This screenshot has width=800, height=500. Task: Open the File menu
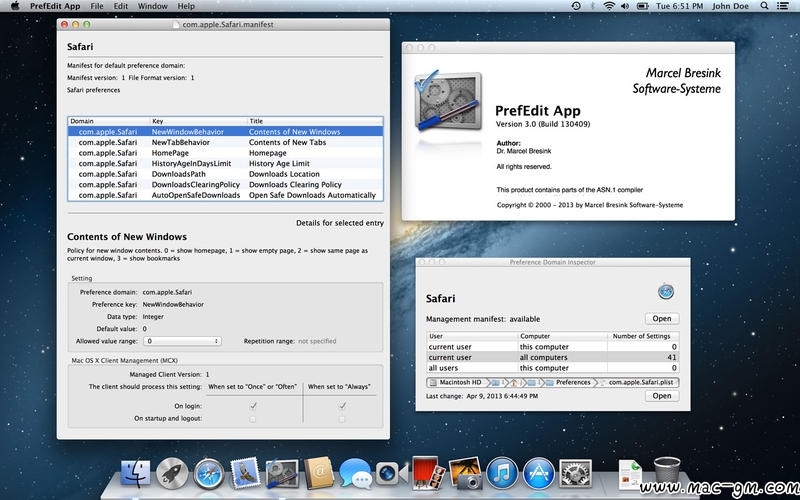click(x=96, y=6)
